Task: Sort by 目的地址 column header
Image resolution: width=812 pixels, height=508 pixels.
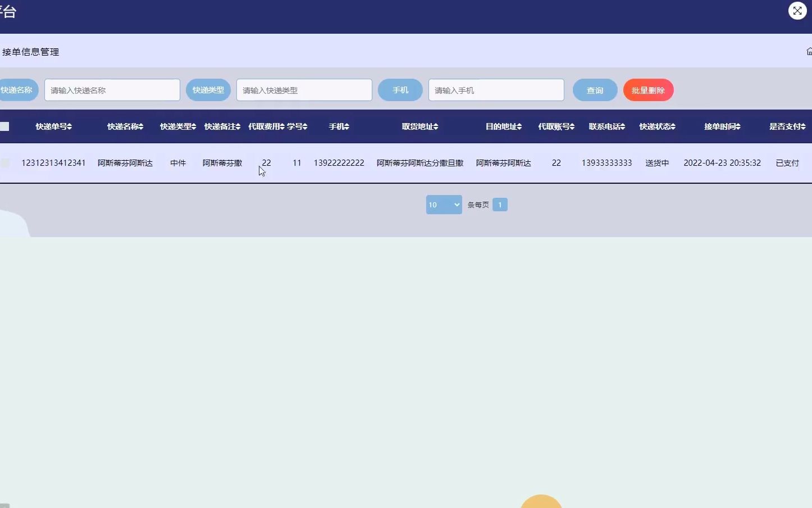Action: point(504,126)
